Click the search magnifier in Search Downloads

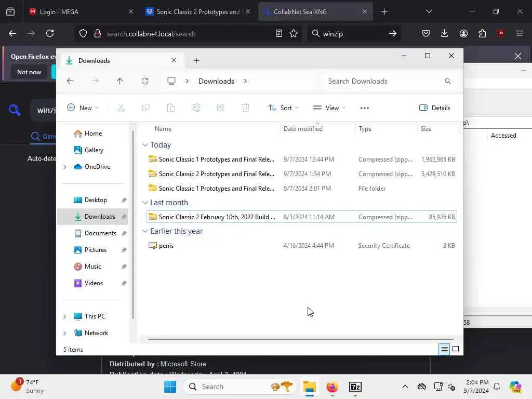click(447, 81)
